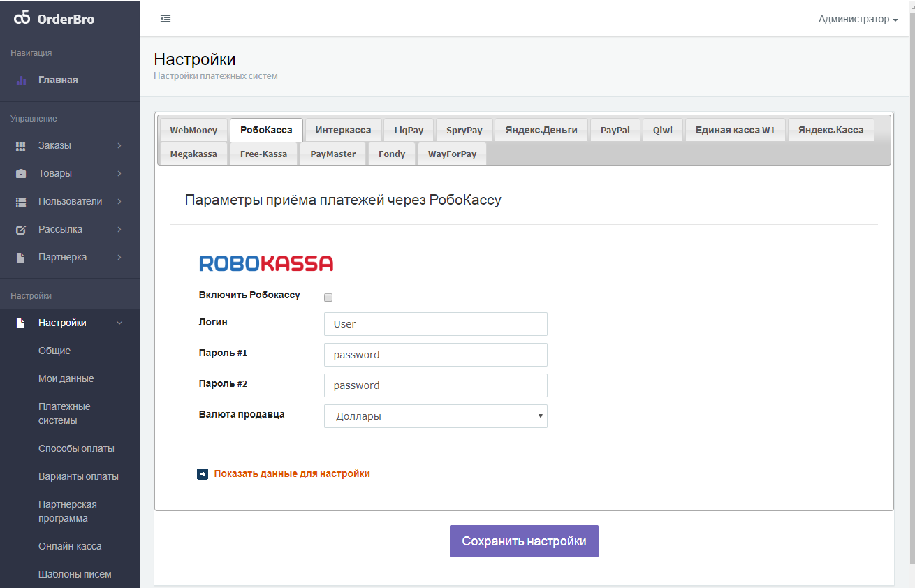Open the LiqPay tab
The image size is (915, 588).
tap(409, 130)
